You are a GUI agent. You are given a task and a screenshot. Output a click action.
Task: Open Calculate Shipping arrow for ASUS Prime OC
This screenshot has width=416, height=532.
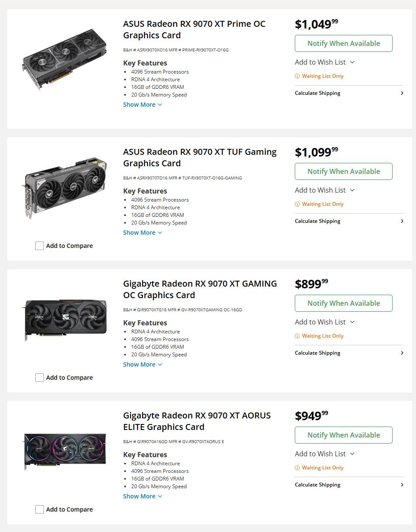click(402, 93)
